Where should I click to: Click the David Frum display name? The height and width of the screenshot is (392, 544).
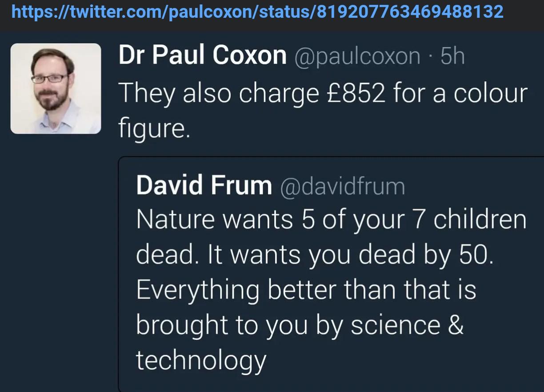tap(204, 185)
